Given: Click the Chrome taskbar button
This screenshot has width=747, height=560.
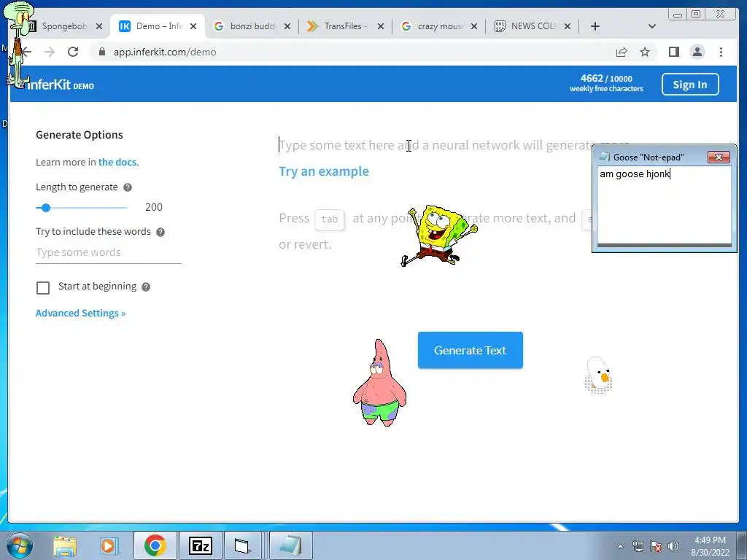Looking at the screenshot, I should point(155,545).
